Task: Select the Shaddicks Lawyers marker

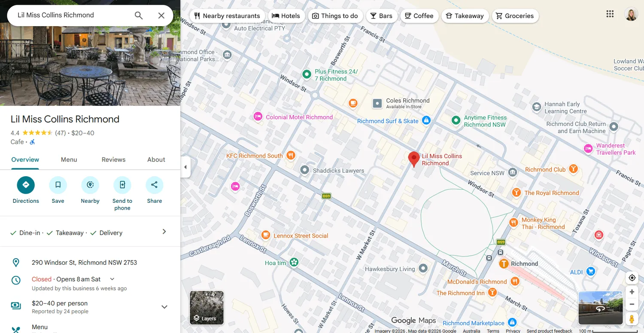Action: click(305, 170)
